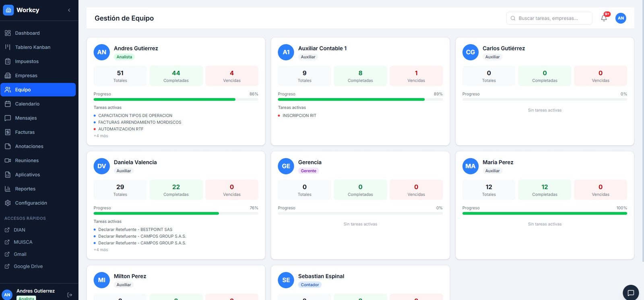Open the Impuestos menu label
The image size is (644, 300).
[x=27, y=61]
